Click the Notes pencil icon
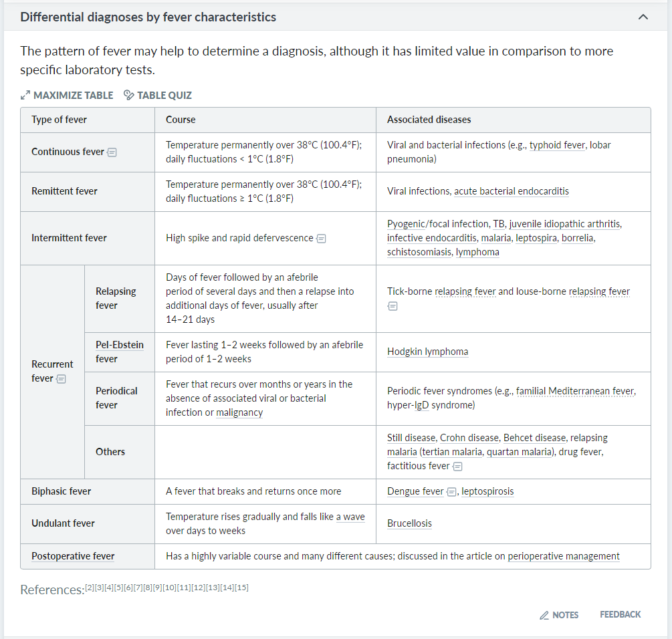This screenshot has height=639, width=672. 542,614
